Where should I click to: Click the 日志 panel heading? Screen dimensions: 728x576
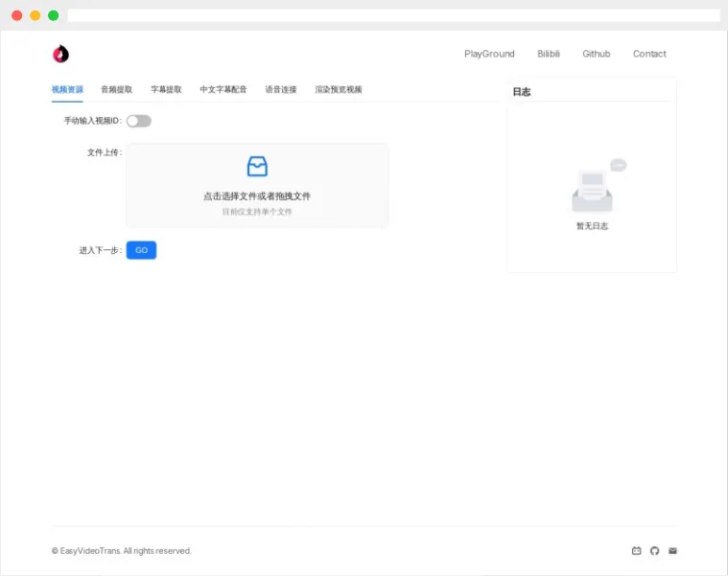coord(522,92)
